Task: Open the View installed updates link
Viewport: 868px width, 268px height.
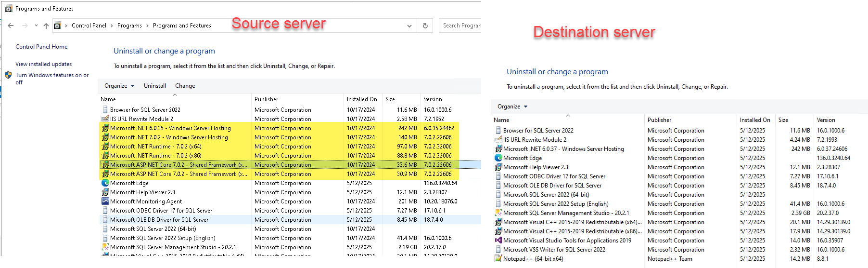Action: (43, 64)
